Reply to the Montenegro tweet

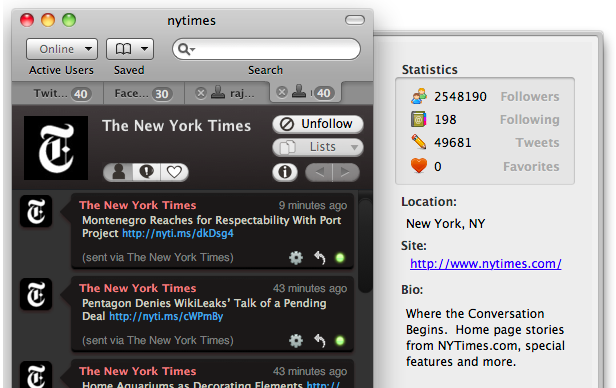320,258
